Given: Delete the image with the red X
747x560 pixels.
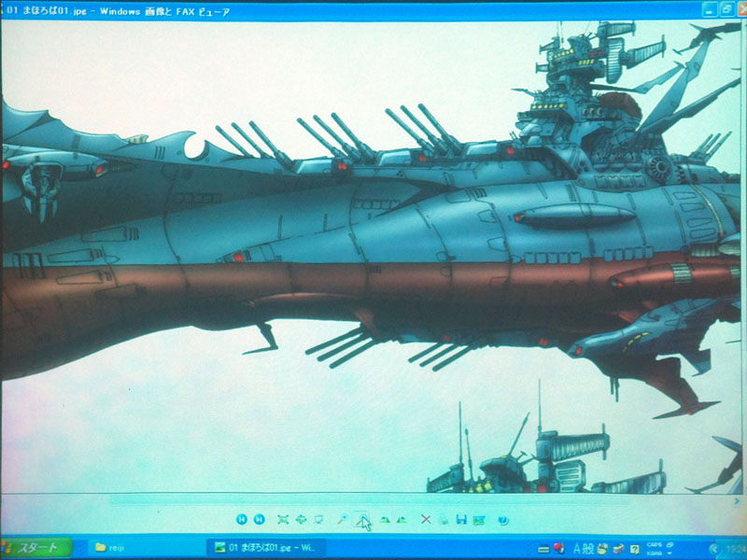Looking at the screenshot, I should [x=425, y=519].
